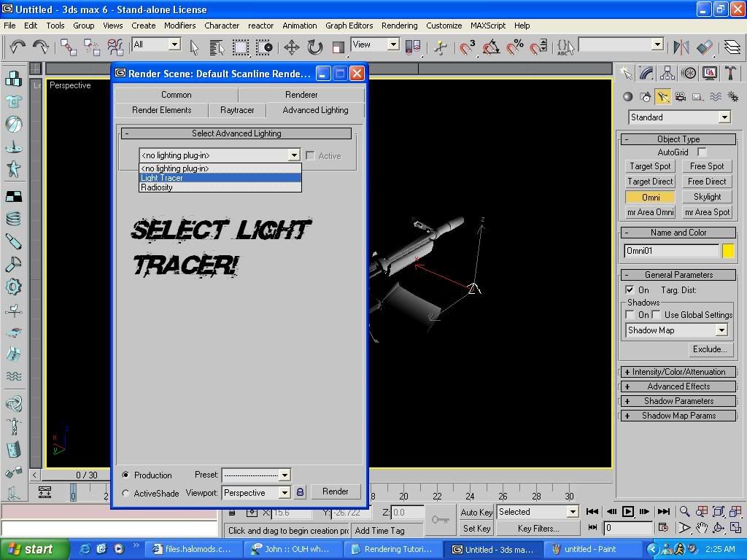The image size is (747, 560).
Task: Open the Motion command panel tab
Action: 689,73
